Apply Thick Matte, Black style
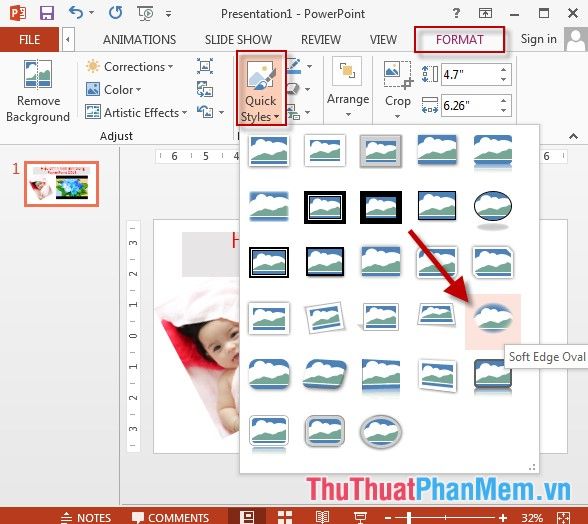 tap(381, 207)
